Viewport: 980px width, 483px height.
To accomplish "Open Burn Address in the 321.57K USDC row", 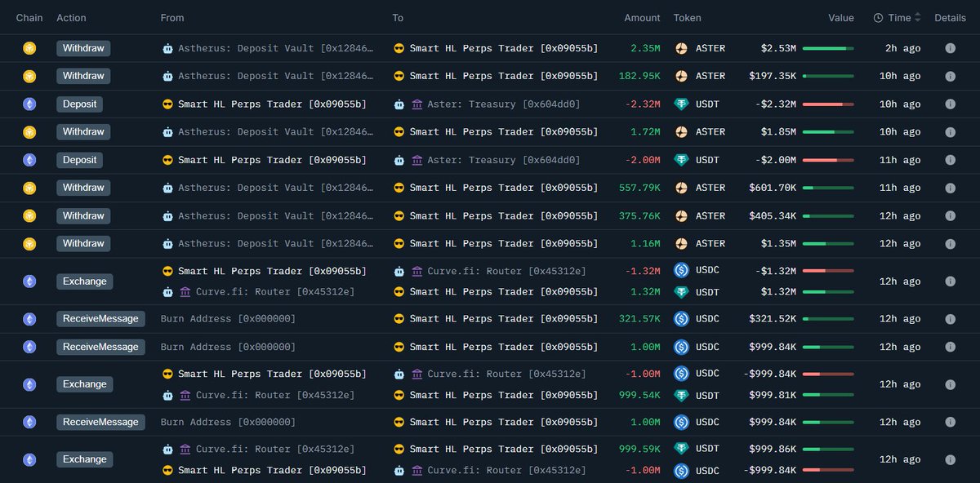I will coord(229,319).
